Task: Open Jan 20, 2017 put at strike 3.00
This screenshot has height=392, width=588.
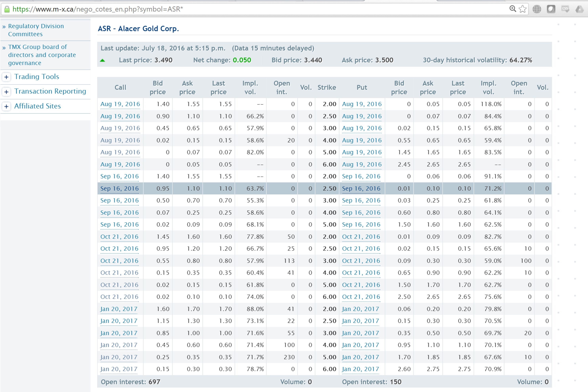Action: tap(360, 333)
